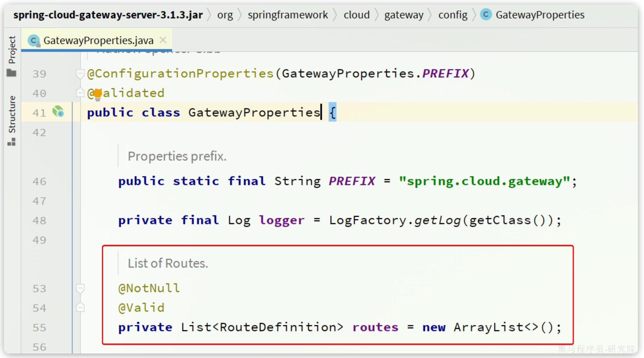Open the Project tool window
This screenshot has height=358, width=644.
pos(12,50)
